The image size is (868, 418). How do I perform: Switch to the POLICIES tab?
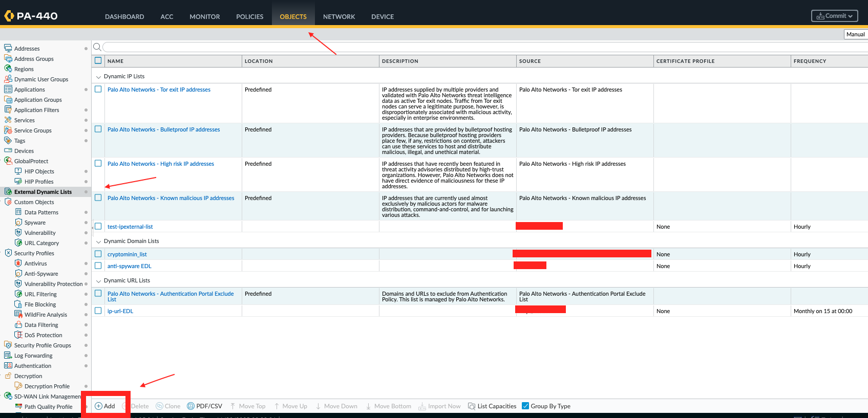click(249, 16)
